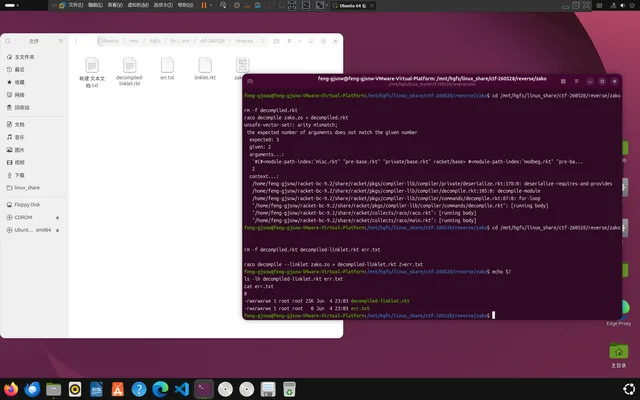Open the VMware 帮助 menu

(185, 5)
